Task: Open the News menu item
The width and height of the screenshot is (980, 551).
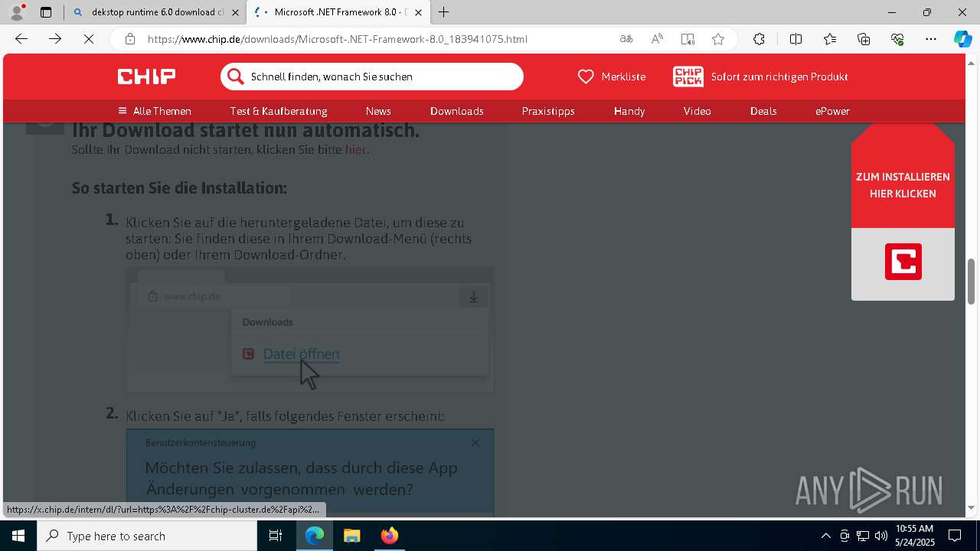Action: [x=378, y=111]
